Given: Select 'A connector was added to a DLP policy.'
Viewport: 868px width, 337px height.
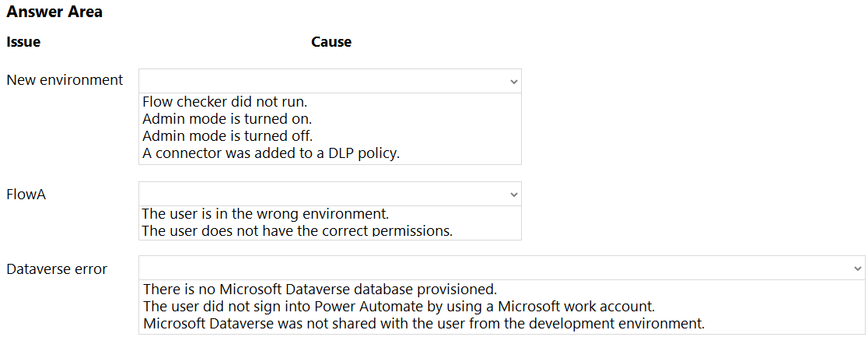Looking at the screenshot, I should pyautogui.click(x=271, y=153).
